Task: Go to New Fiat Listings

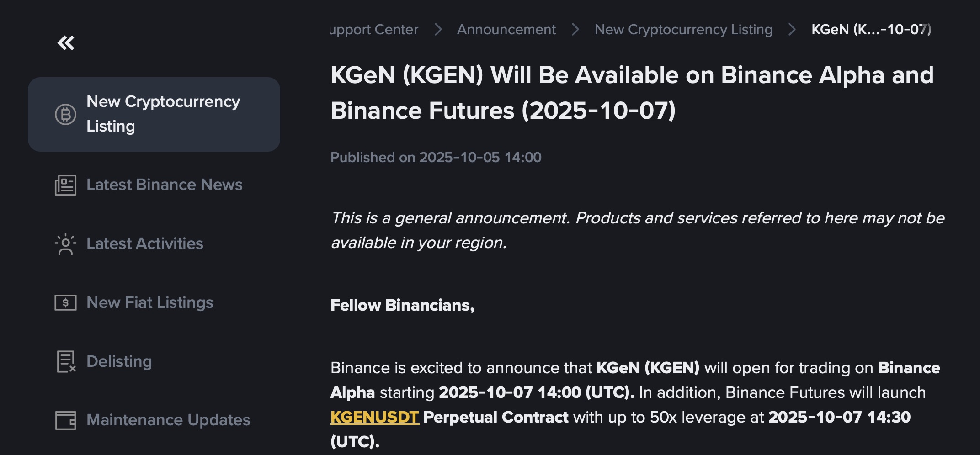Action: [x=149, y=302]
